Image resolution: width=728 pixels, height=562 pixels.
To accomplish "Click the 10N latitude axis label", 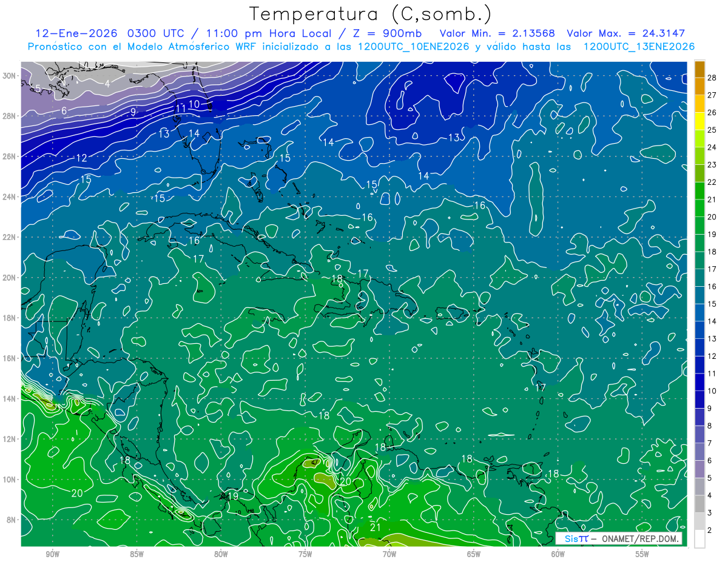I will 10,479.
